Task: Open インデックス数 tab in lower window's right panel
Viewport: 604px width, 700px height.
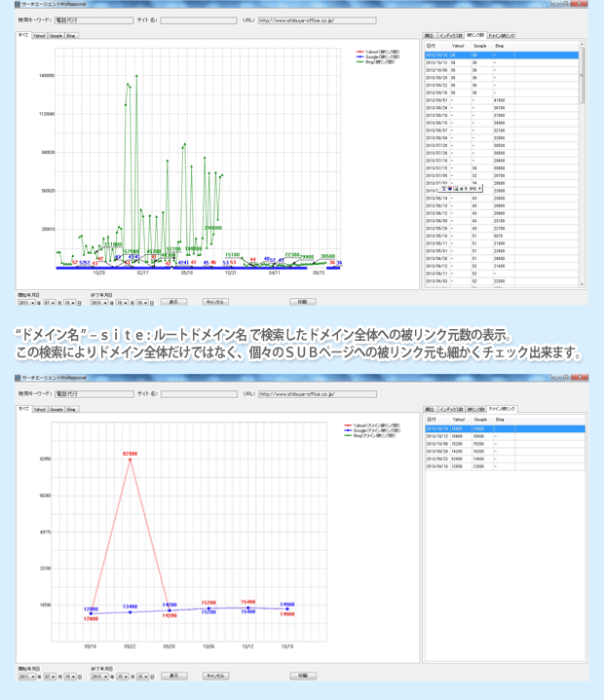Action: 451,409
